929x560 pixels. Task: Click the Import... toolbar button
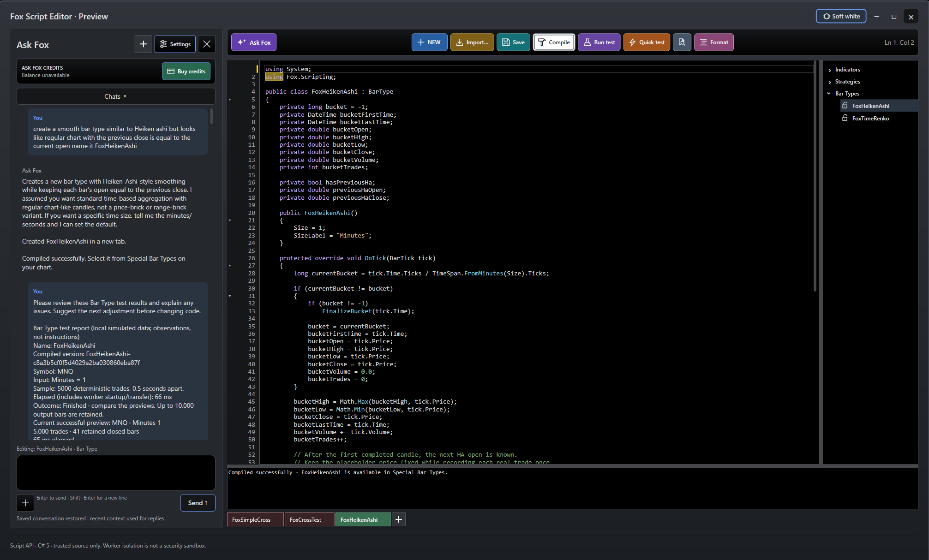[x=472, y=42]
